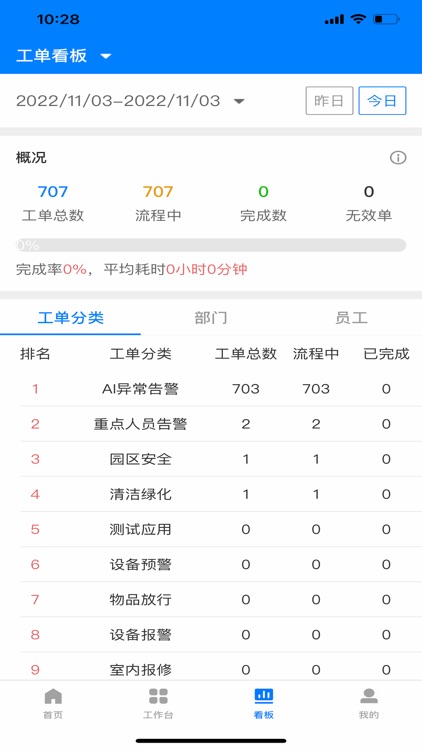This screenshot has height=750, width=422.
Task: Tap the cellular signal bars icon
Action: pos(334,19)
